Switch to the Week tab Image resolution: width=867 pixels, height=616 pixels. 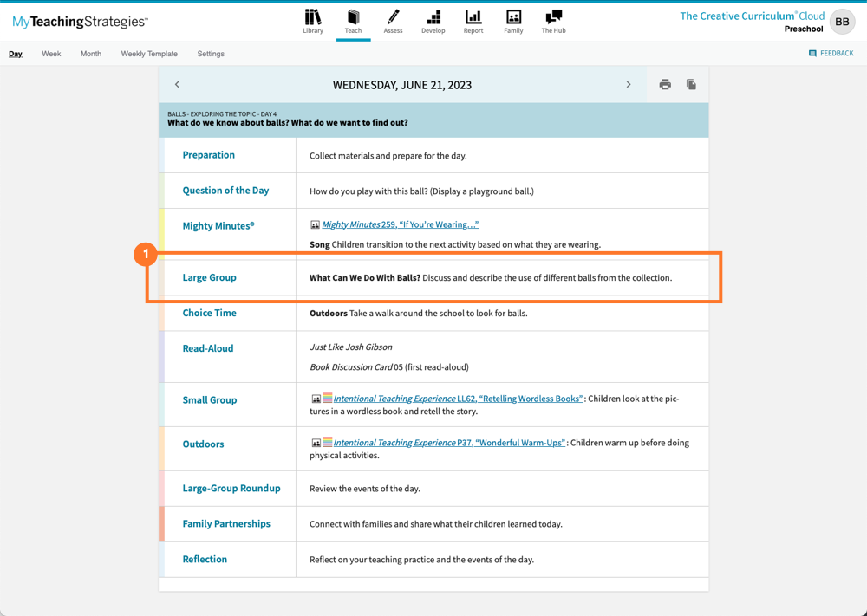[x=51, y=53]
